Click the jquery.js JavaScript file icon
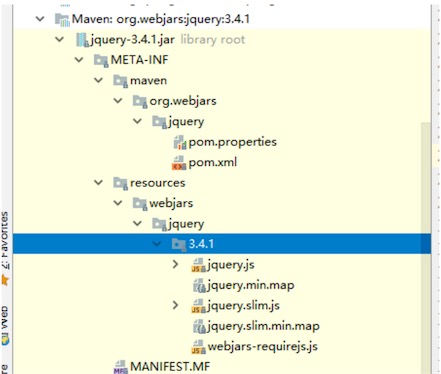 point(198,265)
